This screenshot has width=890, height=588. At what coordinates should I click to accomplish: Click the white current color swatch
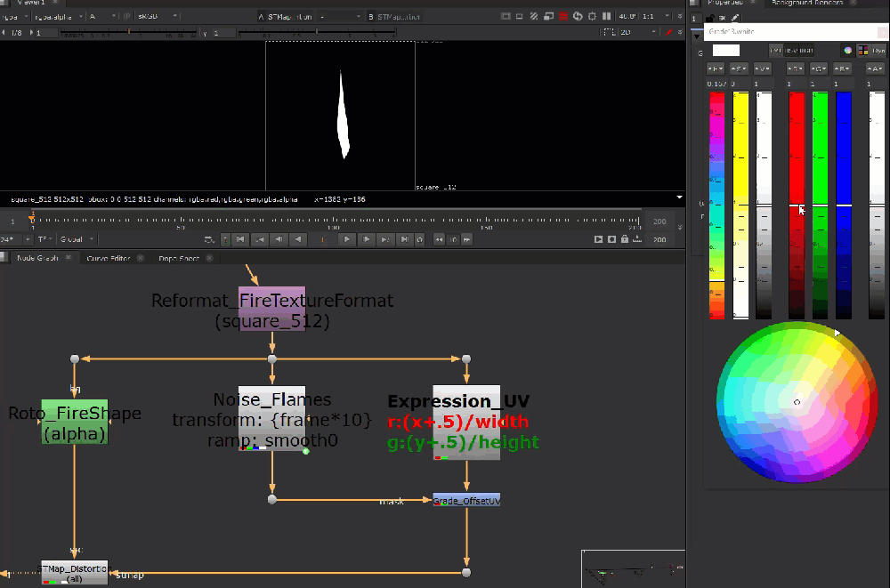coord(726,51)
